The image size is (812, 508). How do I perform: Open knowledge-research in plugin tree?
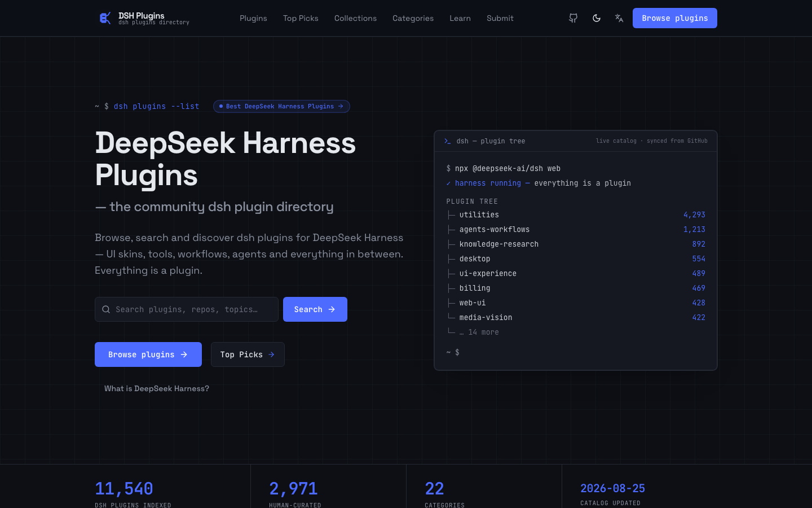click(576, 244)
